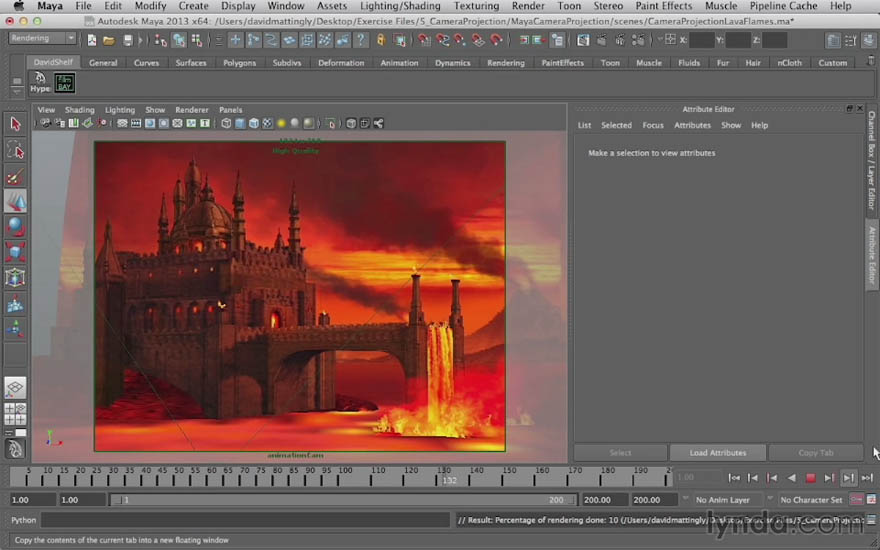Click the current frame 132 marker
Screen dimensions: 880x550
(449, 480)
